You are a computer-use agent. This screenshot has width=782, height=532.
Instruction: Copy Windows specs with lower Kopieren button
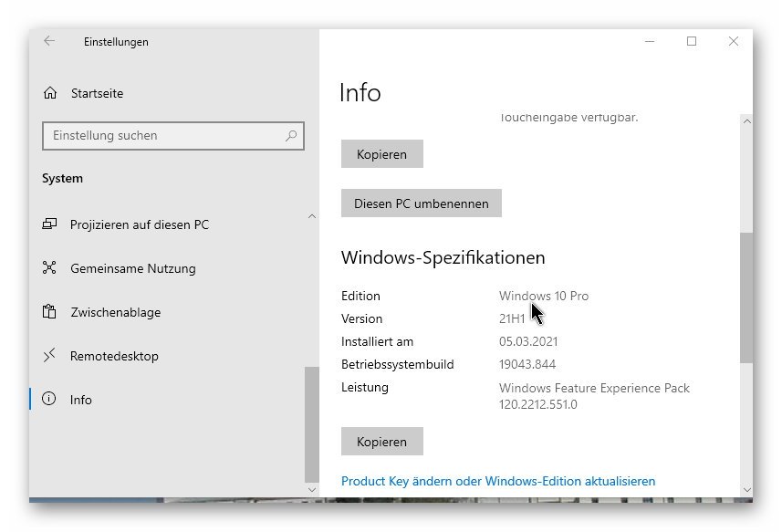point(382,442)
